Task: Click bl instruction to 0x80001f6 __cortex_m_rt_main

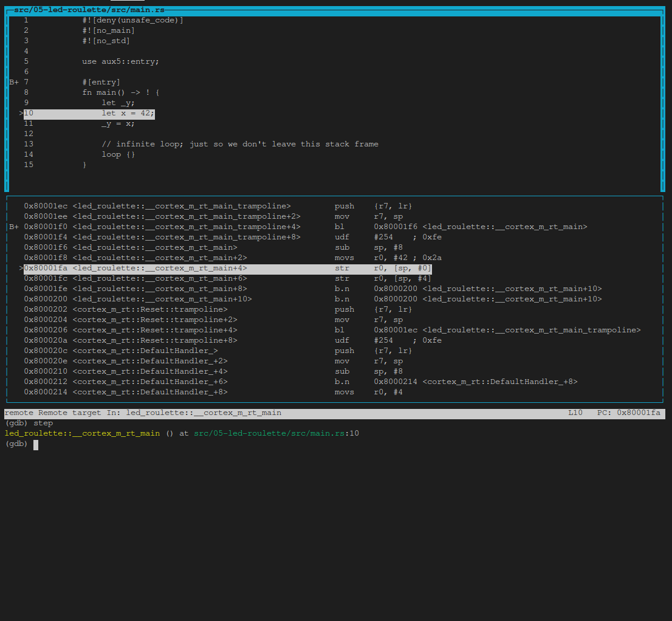Action: click(x=461, y=227)
